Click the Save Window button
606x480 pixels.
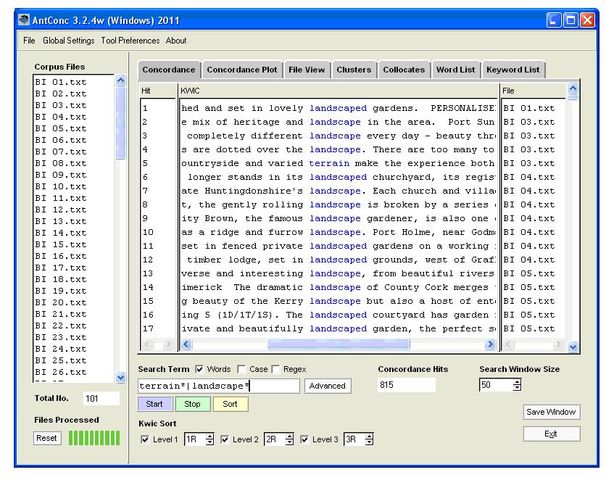[x=552, y=412]
